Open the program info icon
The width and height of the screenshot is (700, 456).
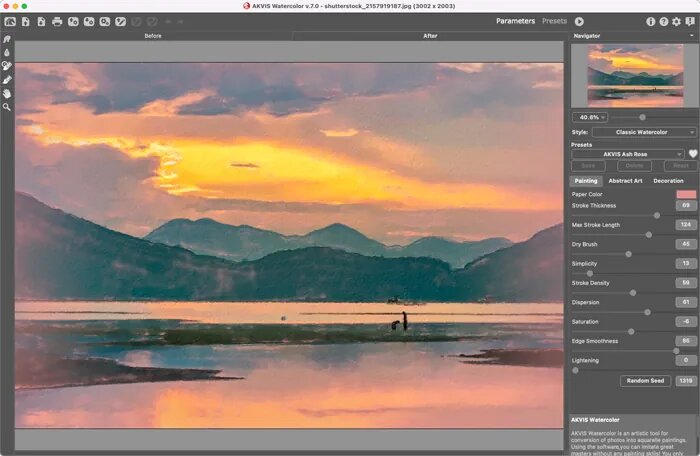[650, 21]
